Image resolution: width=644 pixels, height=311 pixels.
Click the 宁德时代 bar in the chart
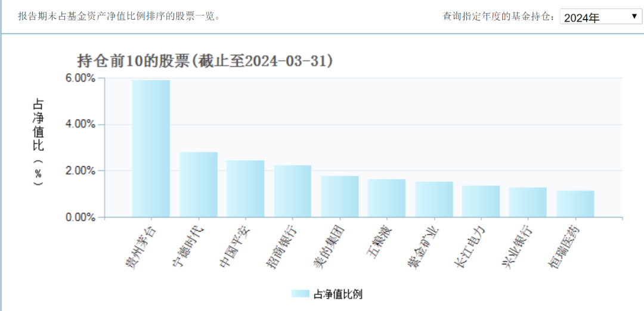pos(199,185)
